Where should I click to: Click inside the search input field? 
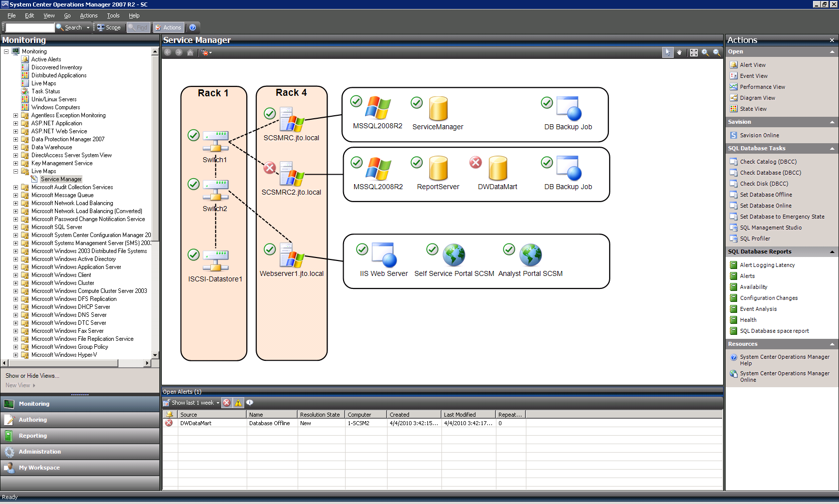(29, 27)
